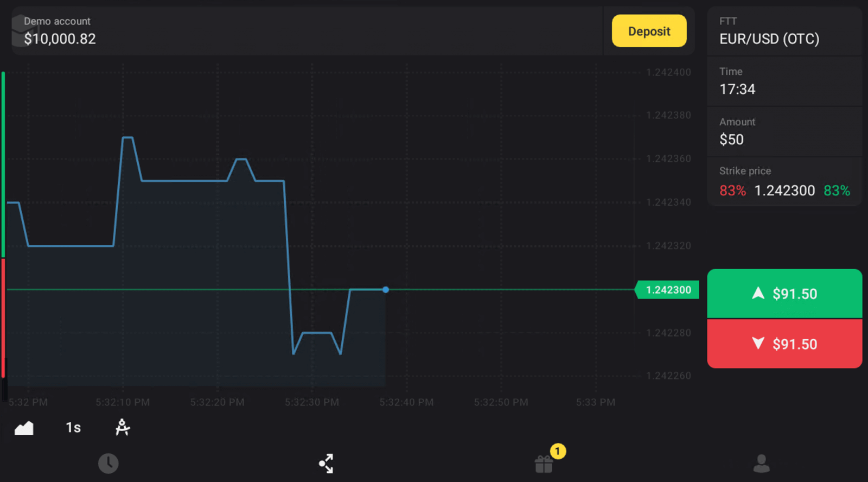Click the green 1.242300 price tag
868x482 pixels.
click(x=668, y=290)
